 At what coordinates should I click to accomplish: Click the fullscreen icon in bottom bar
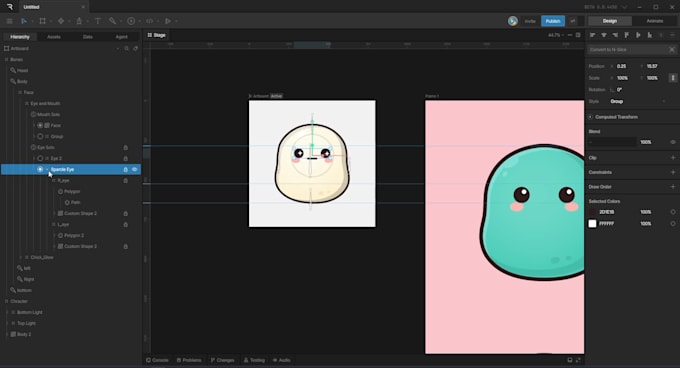(x=578, y=360)
